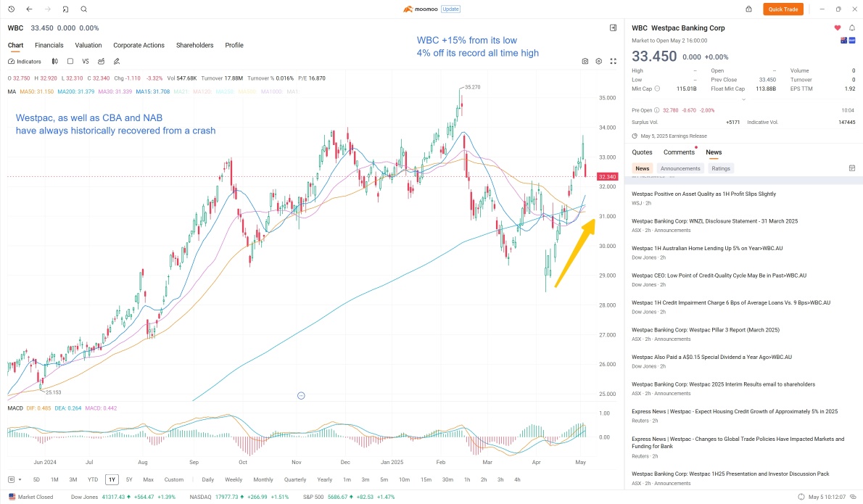
Task: Open the Corporate Actions tab
Action: pos(139,45)
